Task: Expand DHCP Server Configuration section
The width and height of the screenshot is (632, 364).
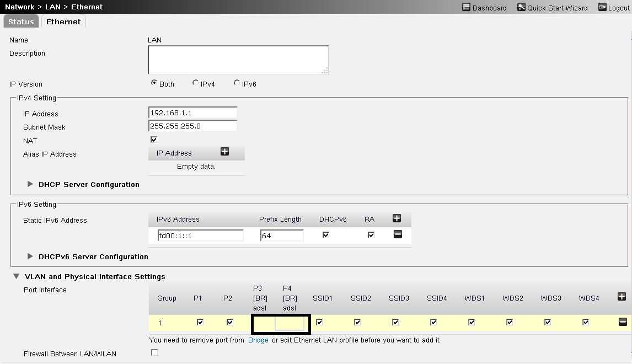Action: pos(30,184)
